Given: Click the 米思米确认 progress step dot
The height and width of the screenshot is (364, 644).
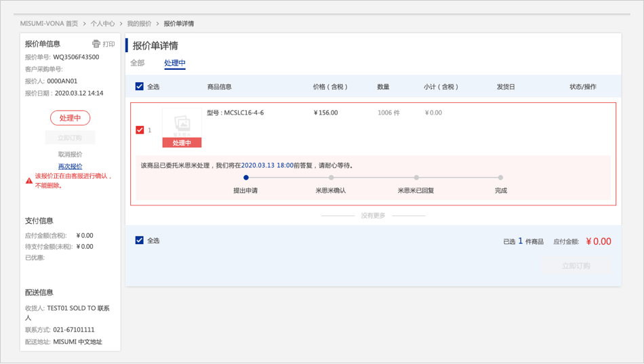Looking at the screenshot, I should pos(331,178).
